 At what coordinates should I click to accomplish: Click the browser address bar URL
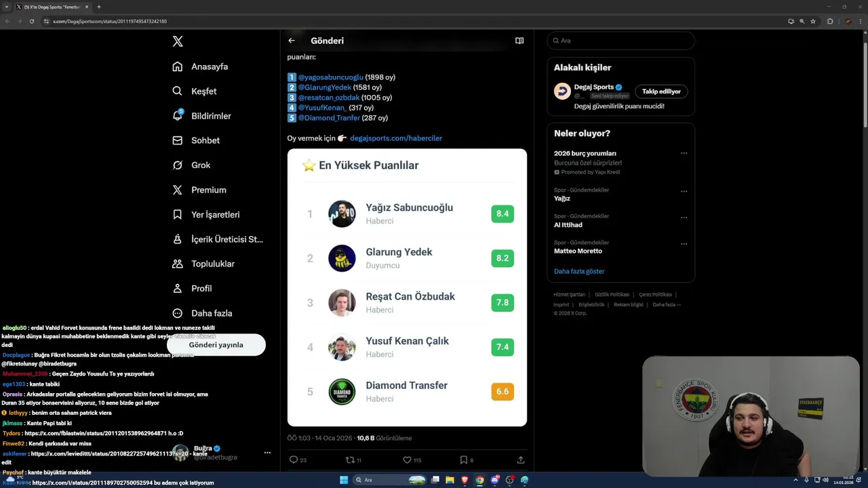[x=110, y=21]
